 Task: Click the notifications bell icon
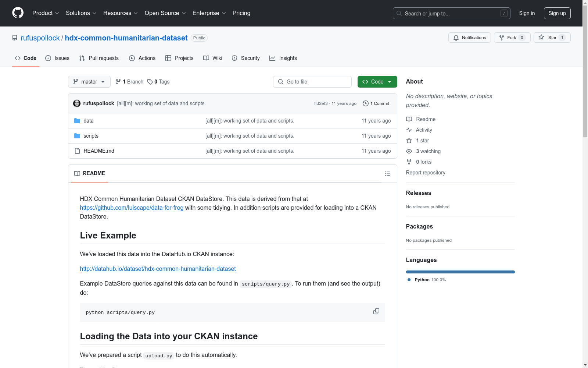[x=456, y=38]
